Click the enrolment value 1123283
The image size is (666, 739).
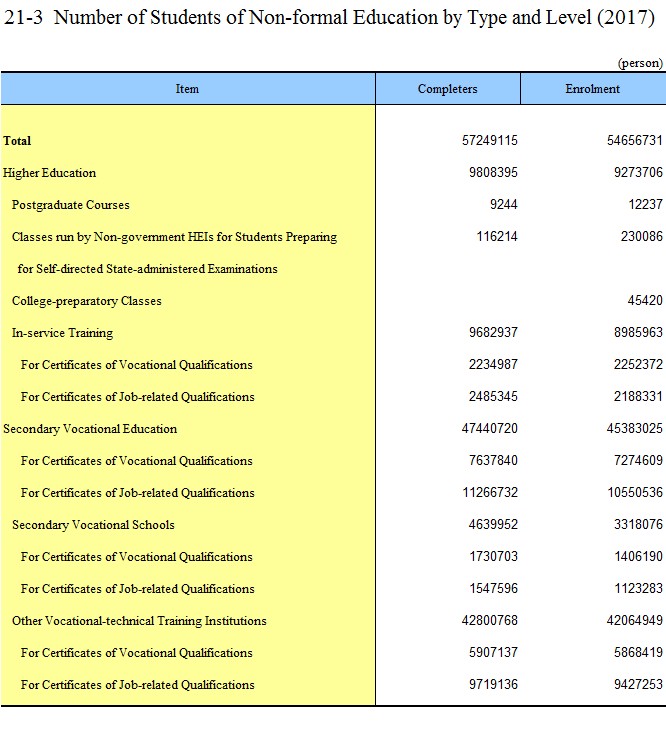click(x=639, y=589)
